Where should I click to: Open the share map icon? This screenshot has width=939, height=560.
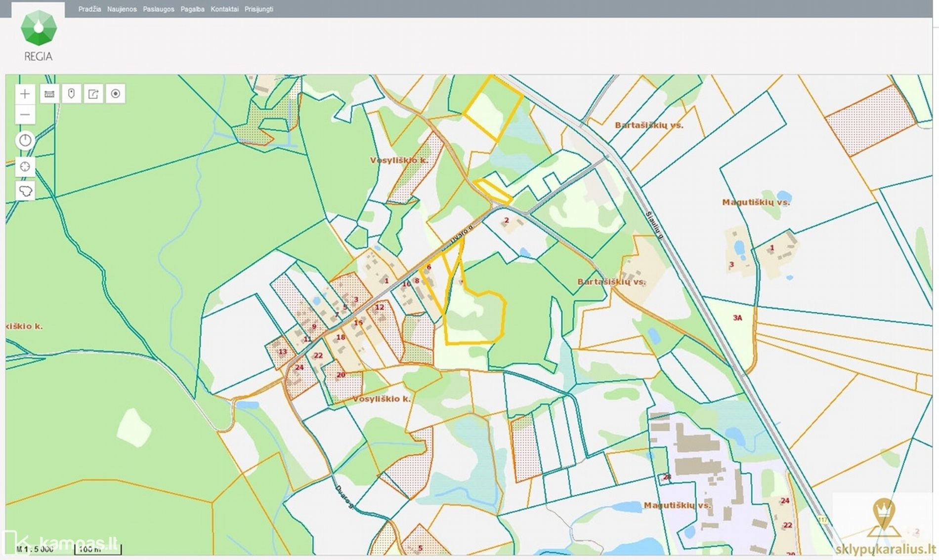(x=93, y=94)
